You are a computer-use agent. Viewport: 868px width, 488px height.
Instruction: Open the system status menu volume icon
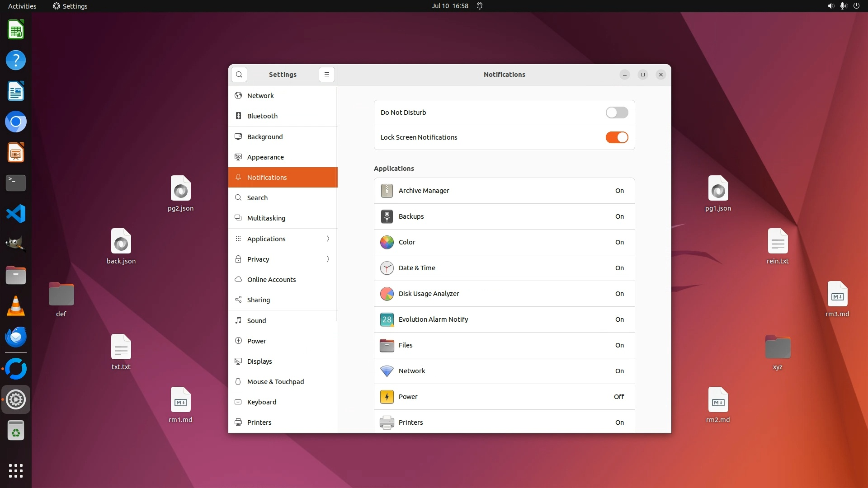(831, 6)
